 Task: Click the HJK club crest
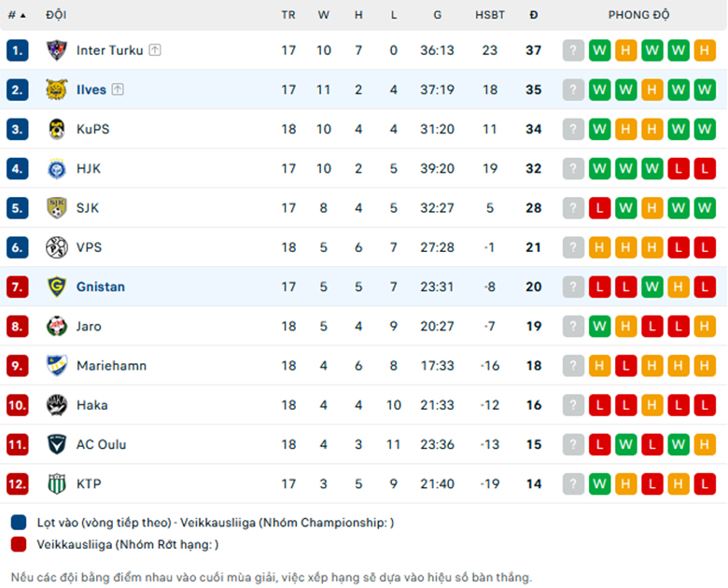[57, 169]
